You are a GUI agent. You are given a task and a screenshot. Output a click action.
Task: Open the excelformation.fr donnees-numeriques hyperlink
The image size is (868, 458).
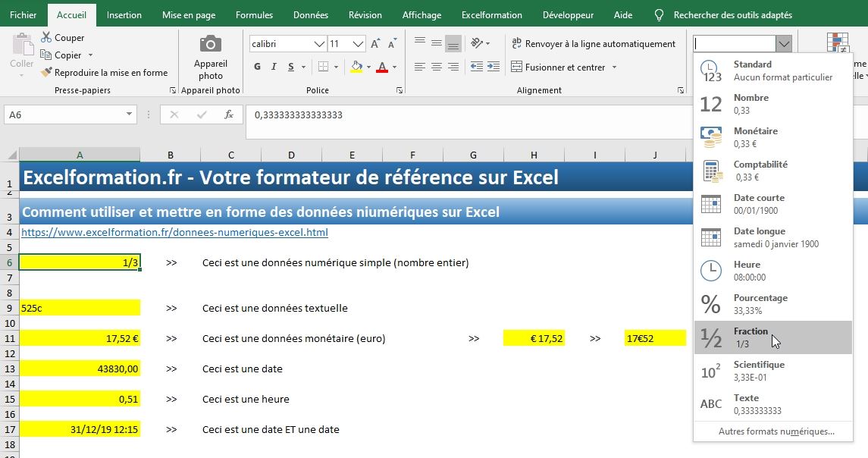click(x=174, y=232)
